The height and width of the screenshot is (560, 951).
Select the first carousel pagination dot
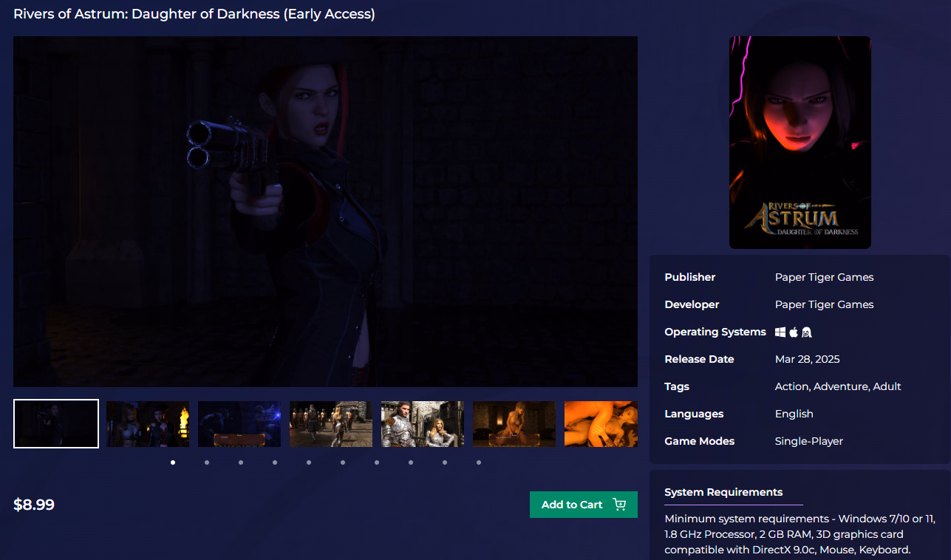coord(173,462)
